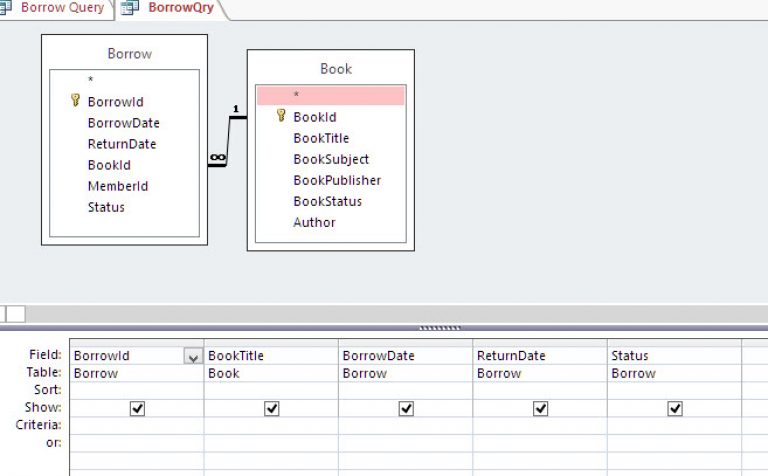
Task: Uncheck Show for the ReturnDate column
Action: [540, 408]
